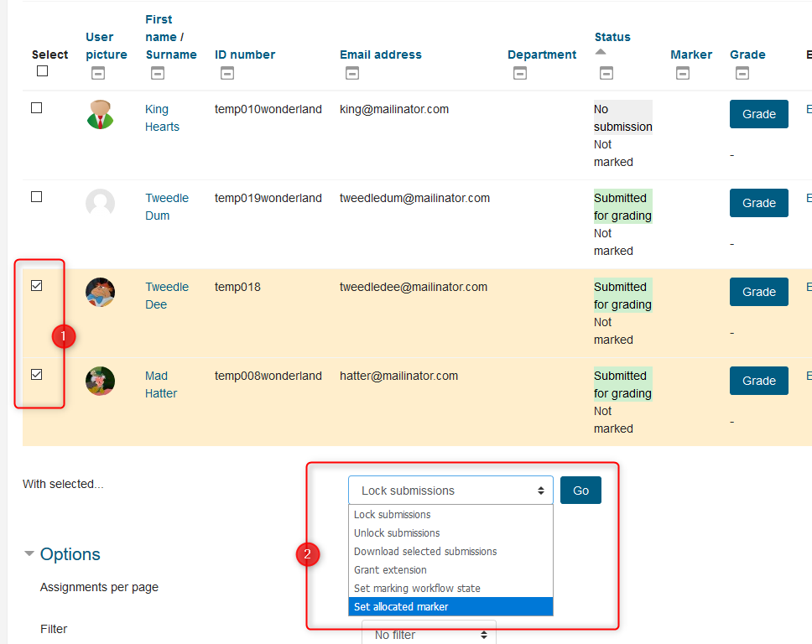The image size is (812, 644).
Task: Open Mad Hatter's profile picture
Action: (101, 381)
